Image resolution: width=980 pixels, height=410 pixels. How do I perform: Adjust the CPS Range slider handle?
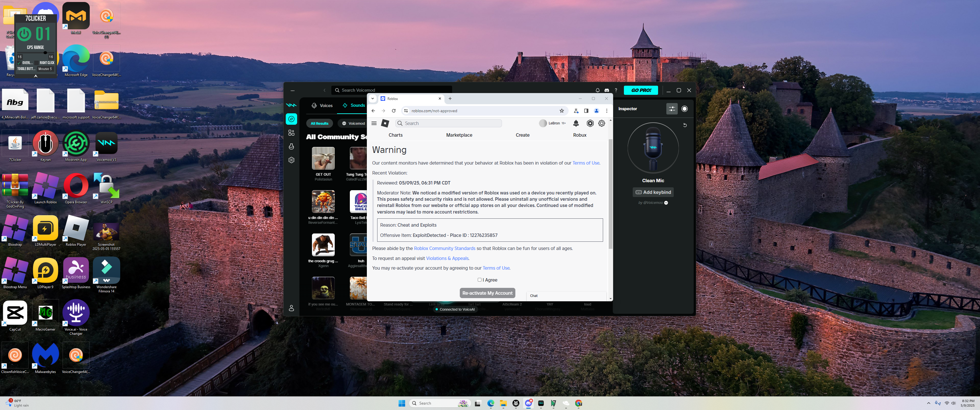click(x=45, y=52)
